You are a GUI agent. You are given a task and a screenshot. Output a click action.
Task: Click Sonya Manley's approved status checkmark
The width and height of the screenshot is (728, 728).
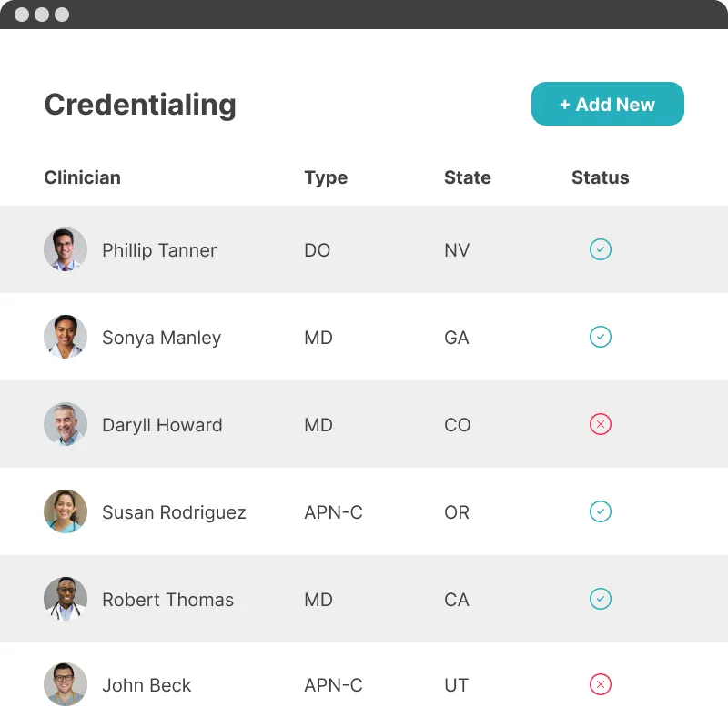pos(600,337)
